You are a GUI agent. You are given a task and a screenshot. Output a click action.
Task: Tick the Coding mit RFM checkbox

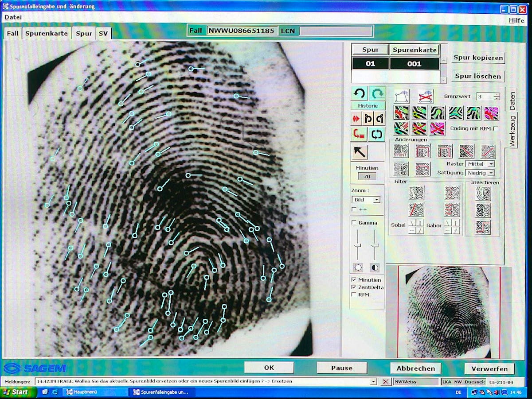tap(495, 128)
